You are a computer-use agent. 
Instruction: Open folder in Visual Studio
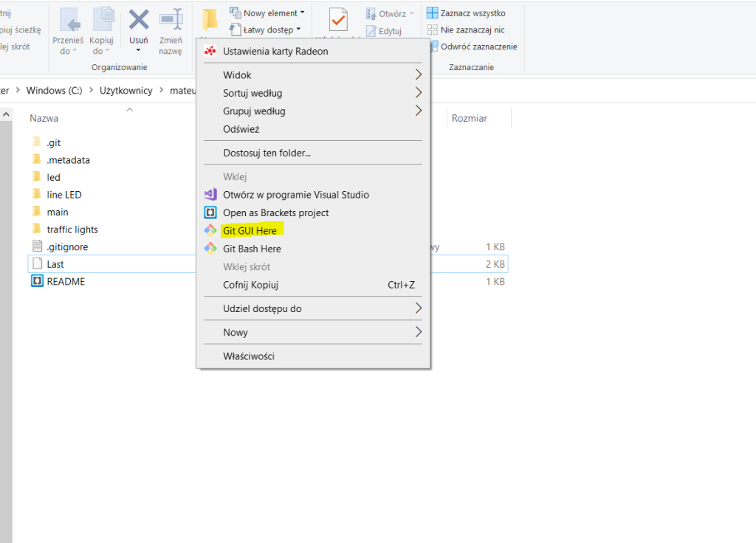pyautogui.click(x=295, y=195)
